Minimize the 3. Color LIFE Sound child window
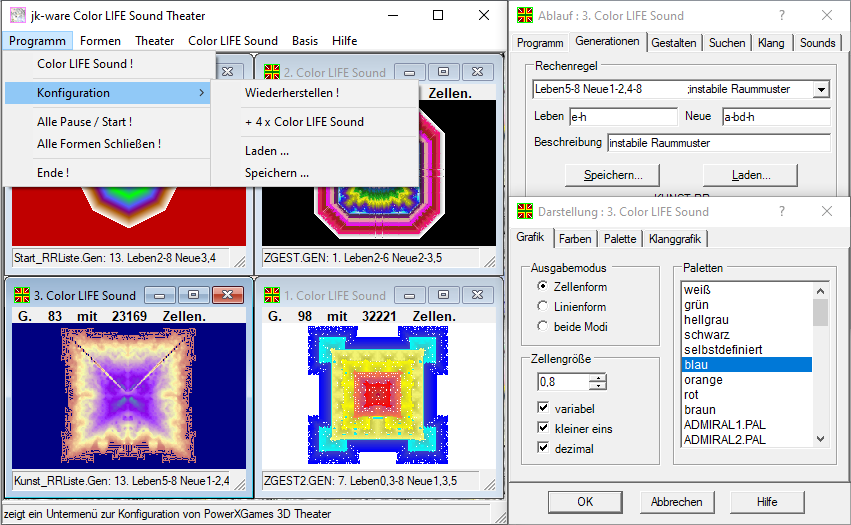 [160, 295]
